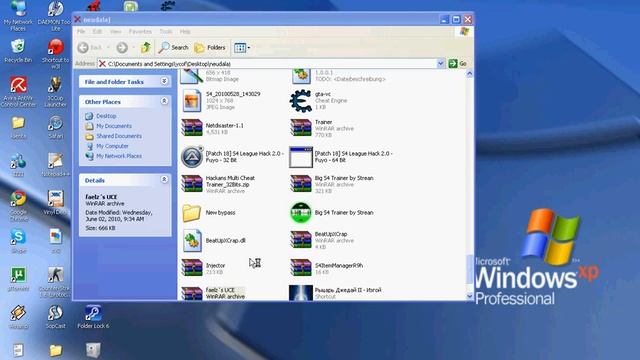Collapse the Other Places panel
This screenshot has height=360, width=640.
(164, 101)
